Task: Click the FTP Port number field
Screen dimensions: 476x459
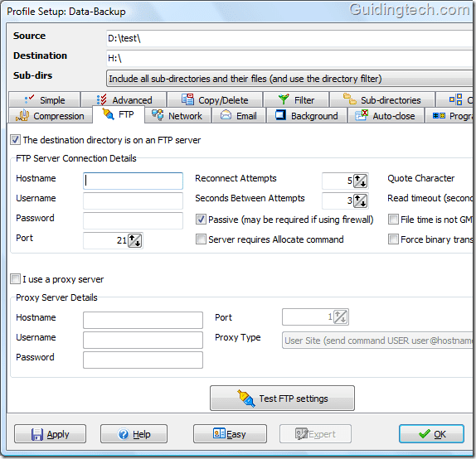Action: (x=105, y=240)
